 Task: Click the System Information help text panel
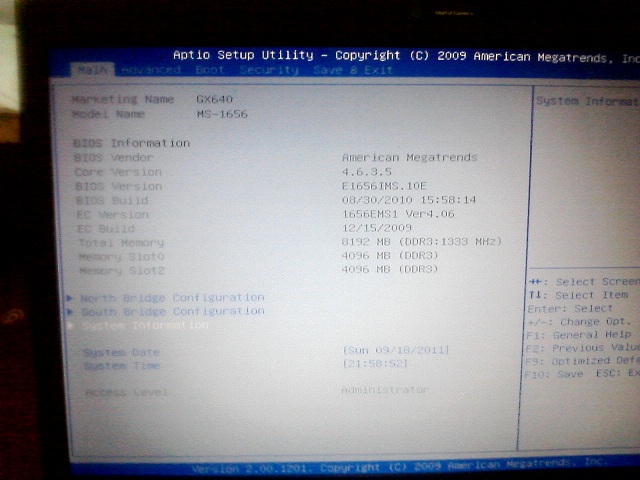pyautogui.click(x=587, y=101)
